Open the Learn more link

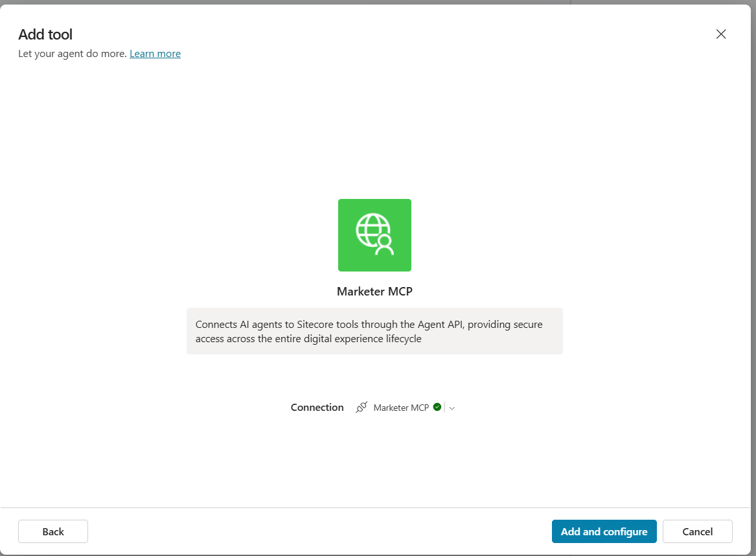155,54
